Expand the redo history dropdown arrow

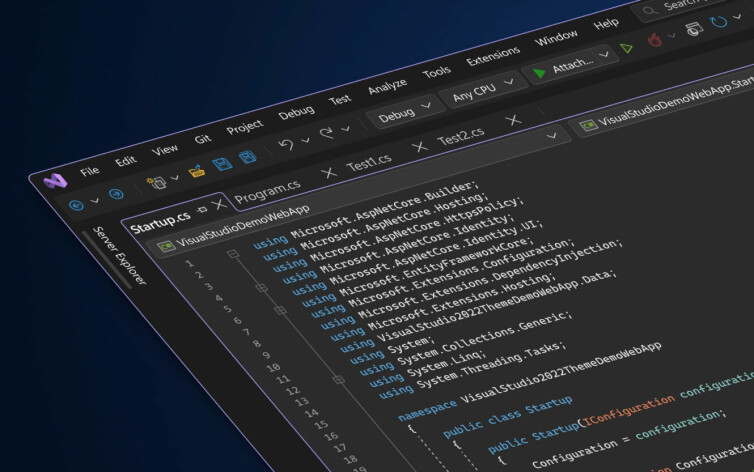[x=345, y=129]
